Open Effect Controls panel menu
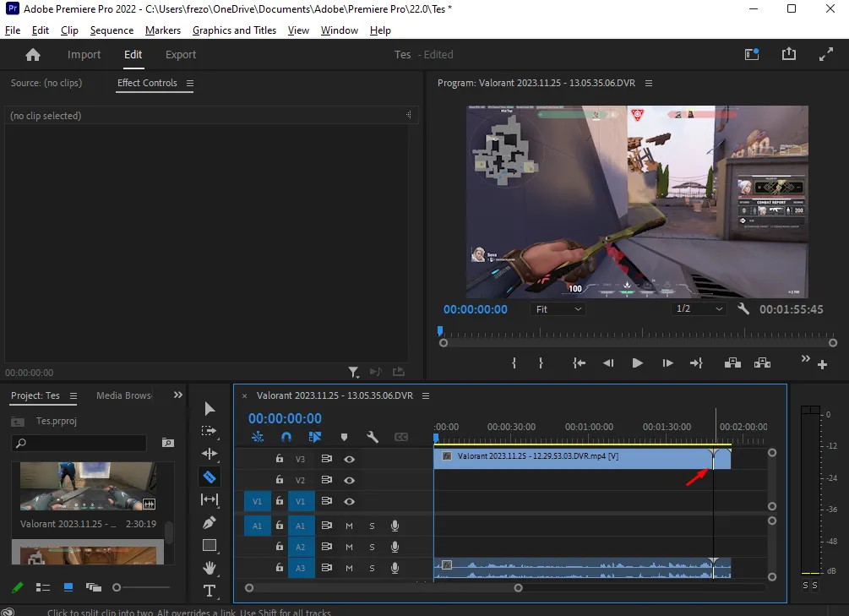Viewport: 849px width, 616px height. [x=190, y=83]
